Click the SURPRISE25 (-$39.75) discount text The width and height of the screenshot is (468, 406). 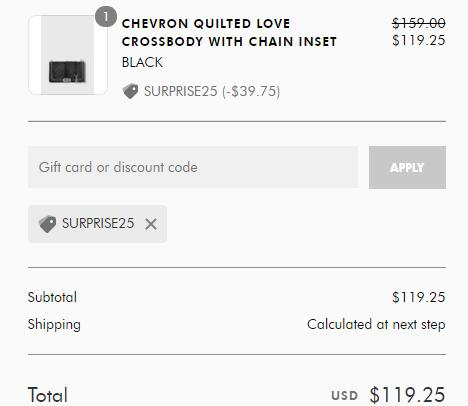pos(212,91)
